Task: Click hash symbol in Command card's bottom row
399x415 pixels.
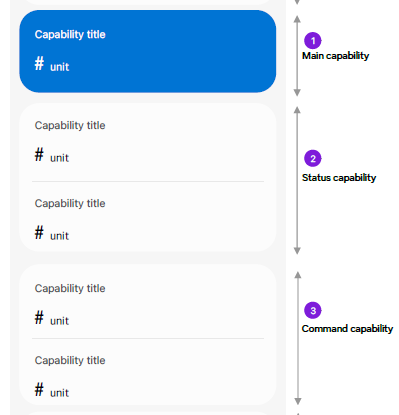Action: coord(39,389)
